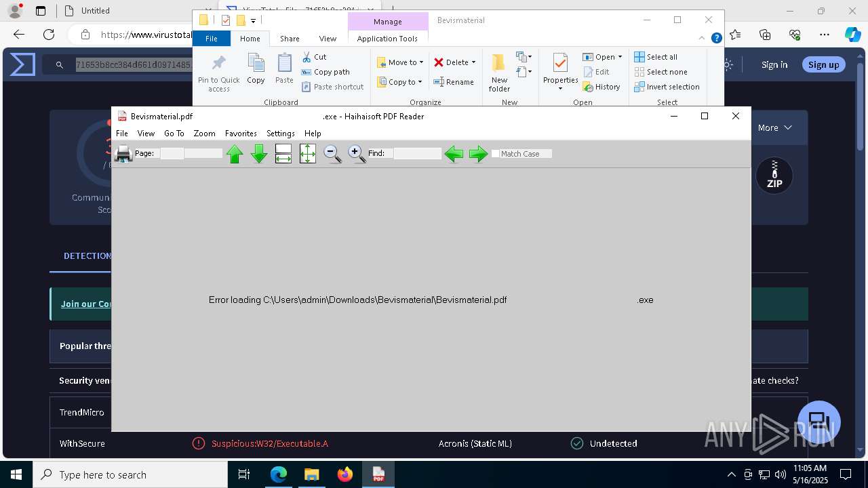Open browser settings ellipsis menu
Screen dimensions: 868x488
coord(824,35)
